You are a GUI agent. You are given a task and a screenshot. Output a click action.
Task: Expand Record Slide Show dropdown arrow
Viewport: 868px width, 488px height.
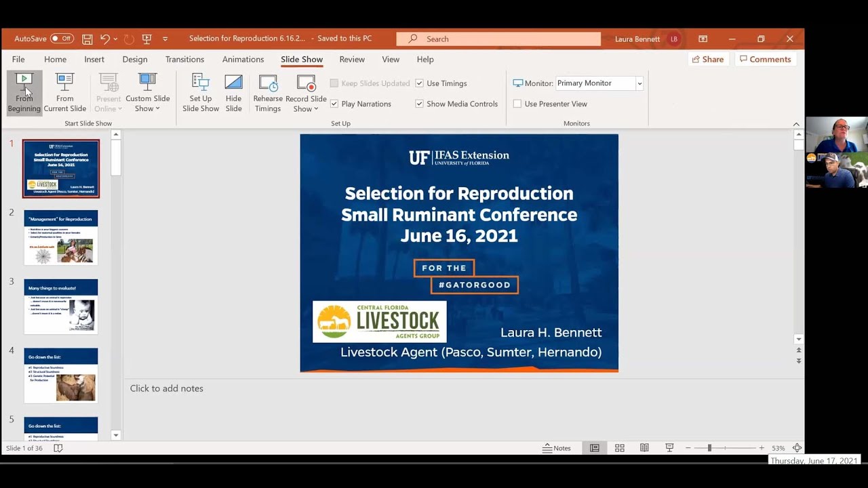316,109
